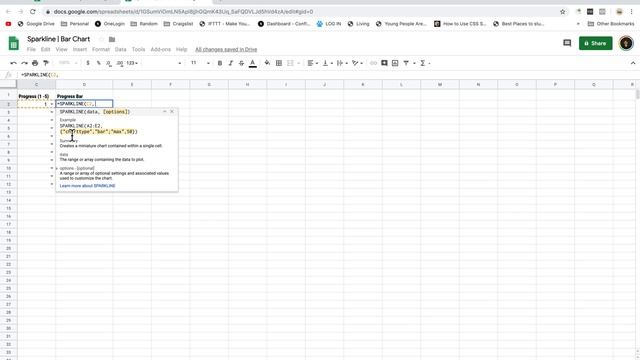This screenshot has width=640, height=360.
Task: Open the Functions sigma menu
Action: [424, 63]
